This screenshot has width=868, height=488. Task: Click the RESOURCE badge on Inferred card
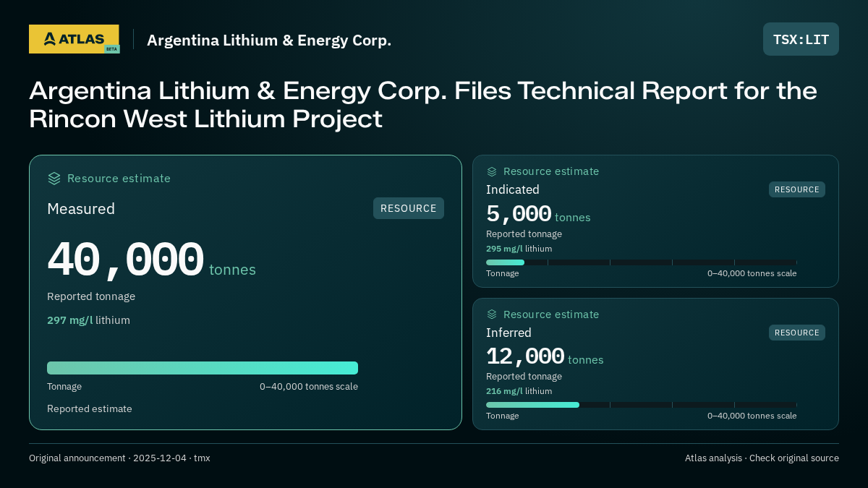tap(797, 333)
